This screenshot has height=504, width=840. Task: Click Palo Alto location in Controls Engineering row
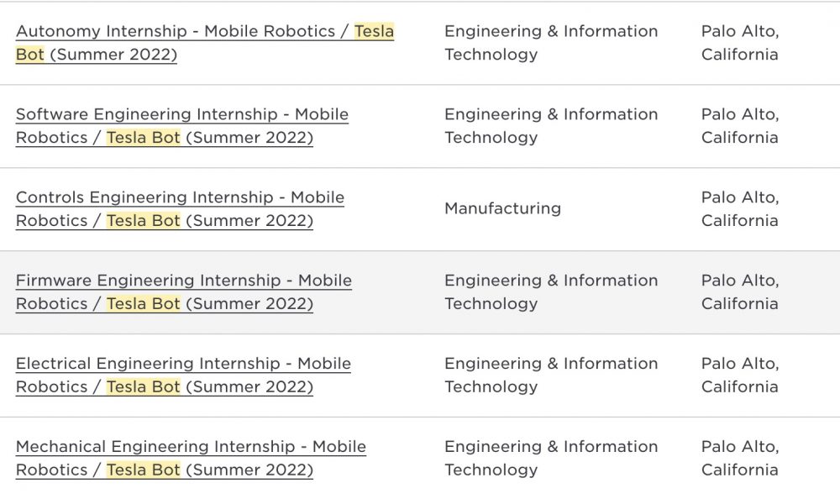740,209
